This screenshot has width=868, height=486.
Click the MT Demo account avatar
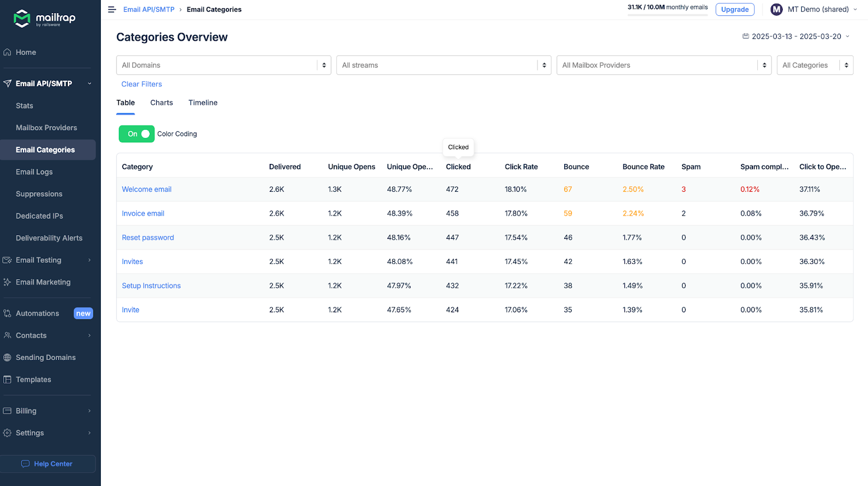pos(776,10)
